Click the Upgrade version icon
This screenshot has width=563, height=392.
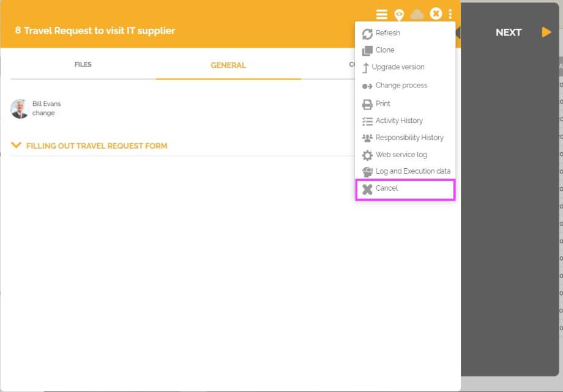367,67
